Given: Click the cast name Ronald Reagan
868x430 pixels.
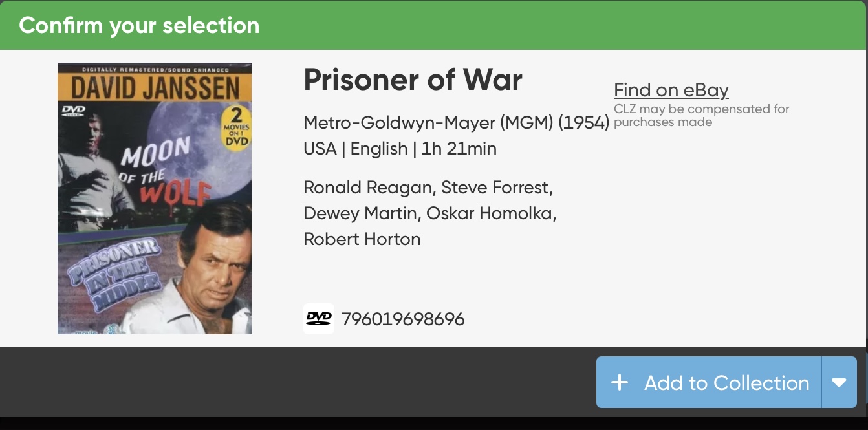Looking at the screenshot, I should 367,188.
